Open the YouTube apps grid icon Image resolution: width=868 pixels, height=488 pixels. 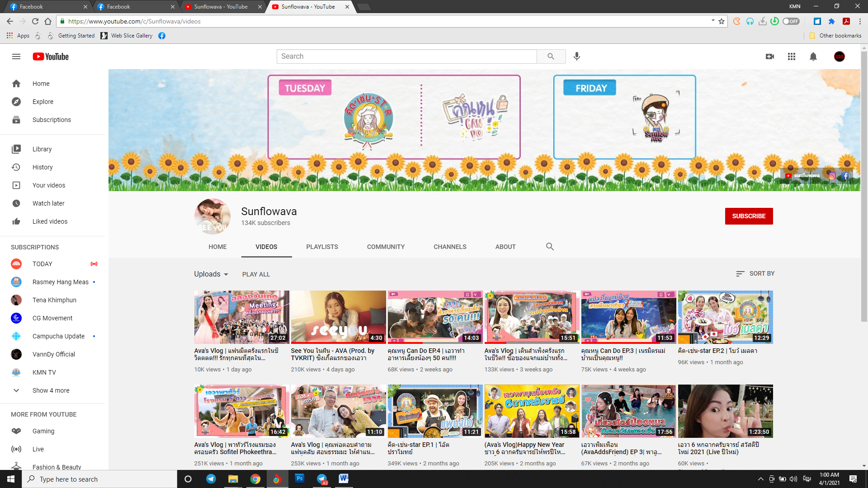pos(792,56)
